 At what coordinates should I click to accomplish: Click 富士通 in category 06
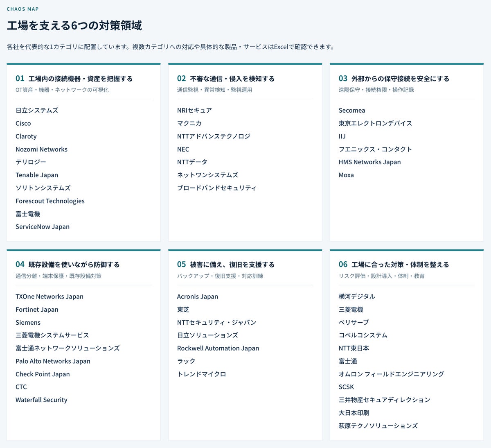pyautogui.click(x=348, y=361)
